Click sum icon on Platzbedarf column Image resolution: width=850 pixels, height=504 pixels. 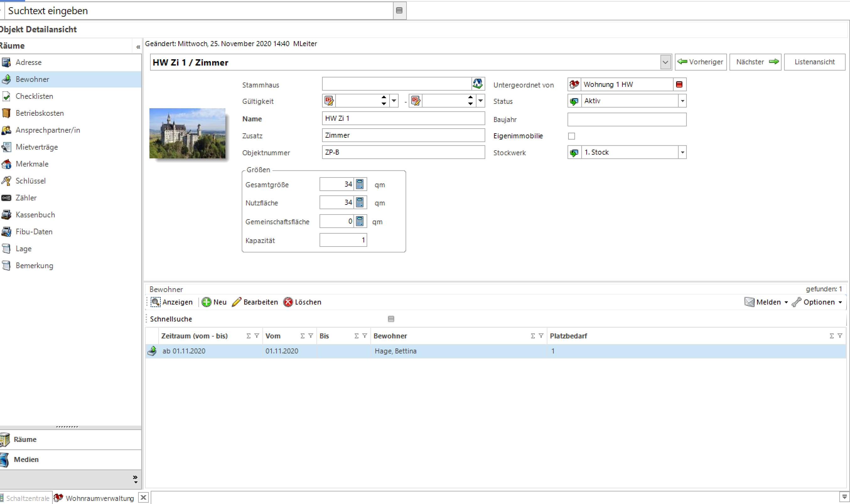click(832, 336)
